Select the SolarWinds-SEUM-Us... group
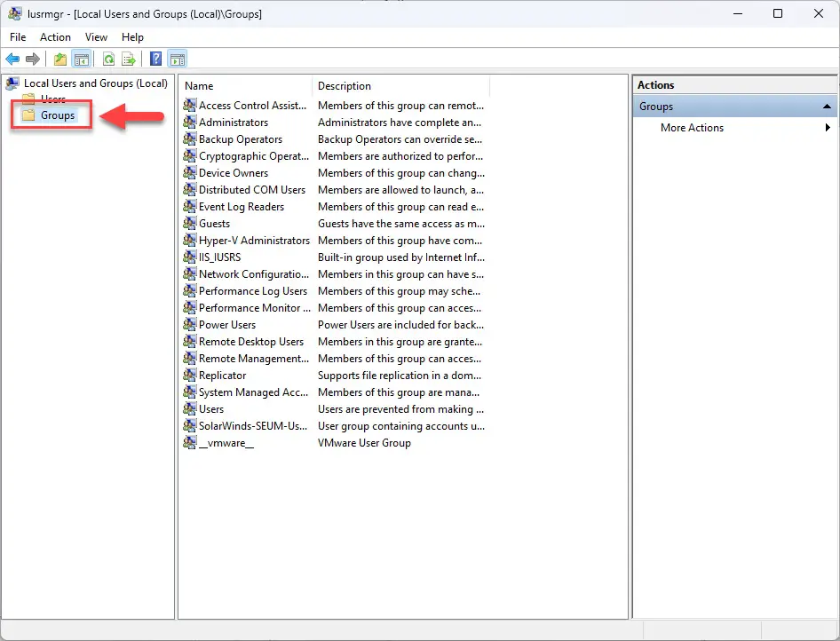This screenshot has width=840, height=641. [253, 426]
